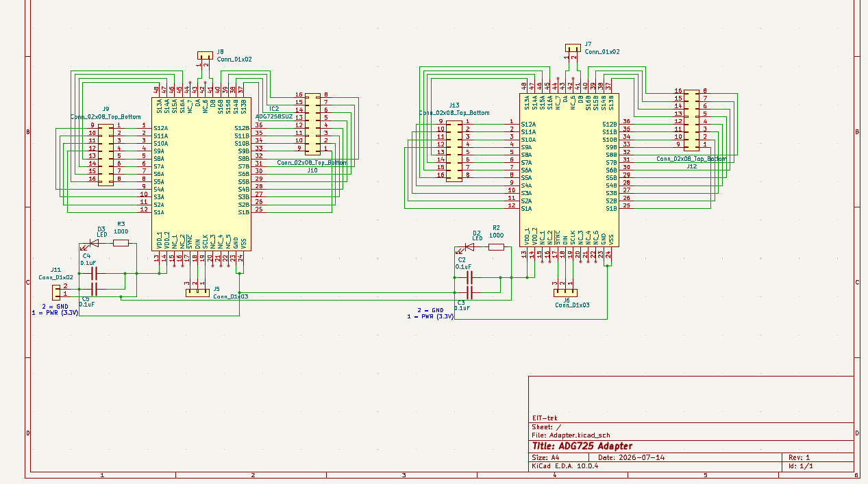The image size is (868, 484).
Task: Click the 'Size: A4' field
Action: click(x=547, y=457)
